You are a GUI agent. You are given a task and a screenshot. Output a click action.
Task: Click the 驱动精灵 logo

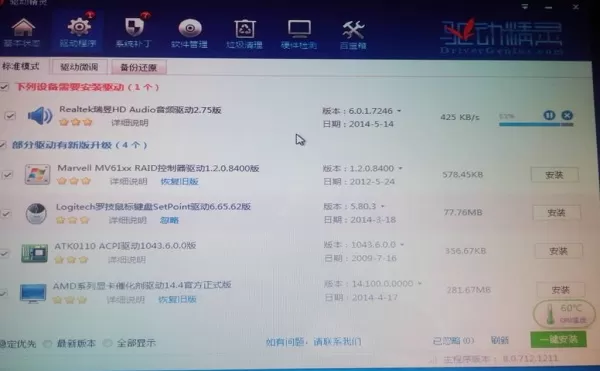tap(501, 37)
